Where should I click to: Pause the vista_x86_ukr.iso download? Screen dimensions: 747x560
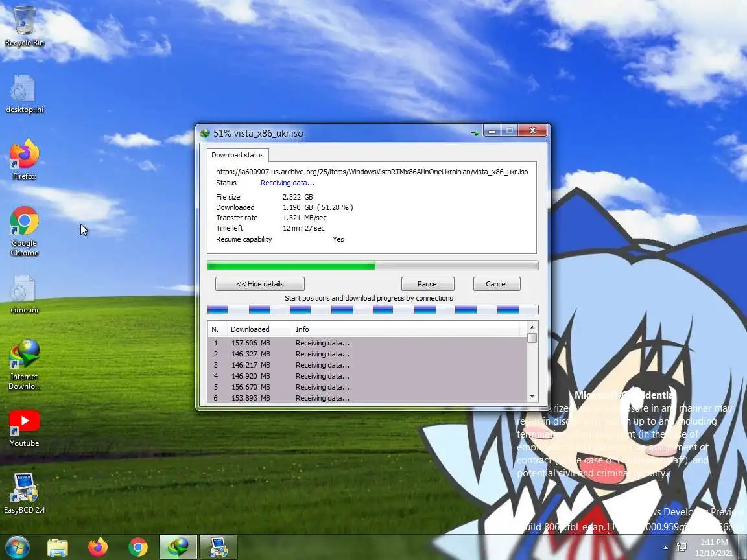click(427, 284)
